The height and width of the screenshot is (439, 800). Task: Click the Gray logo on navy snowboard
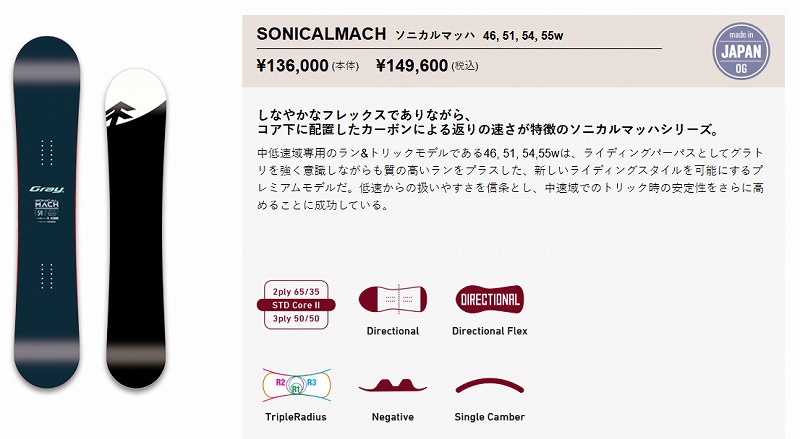point(46,189)
